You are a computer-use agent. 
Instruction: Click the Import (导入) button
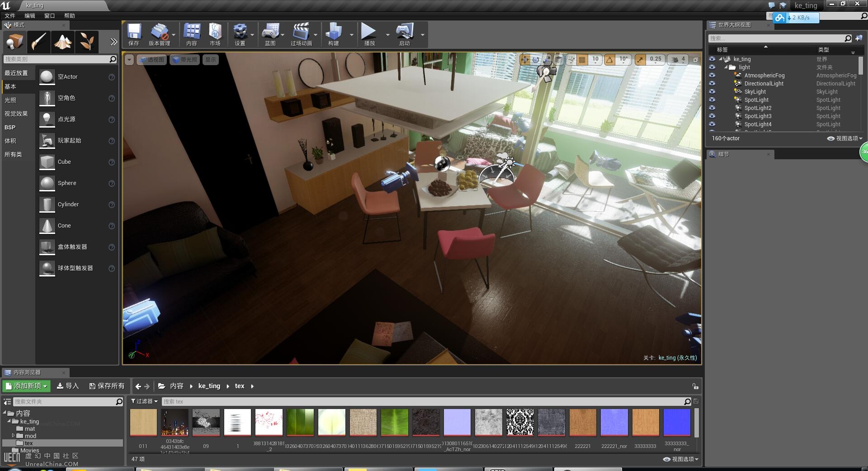pyautogui.click(x=68, y=386)
